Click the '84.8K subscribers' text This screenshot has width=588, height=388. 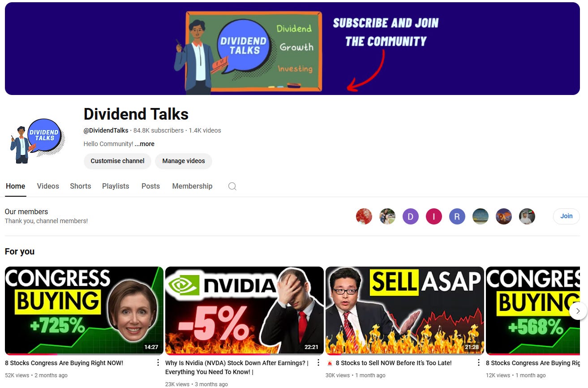click(159, 130)
